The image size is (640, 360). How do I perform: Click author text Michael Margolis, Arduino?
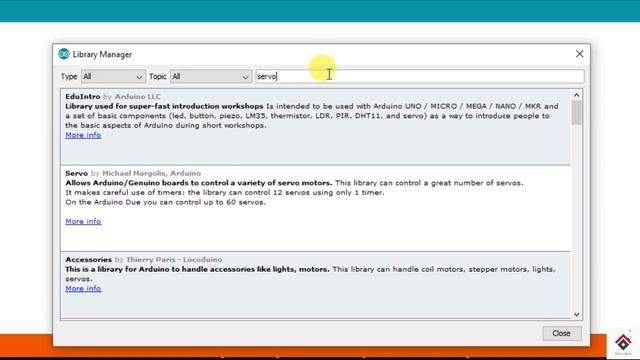pos(151,173)
